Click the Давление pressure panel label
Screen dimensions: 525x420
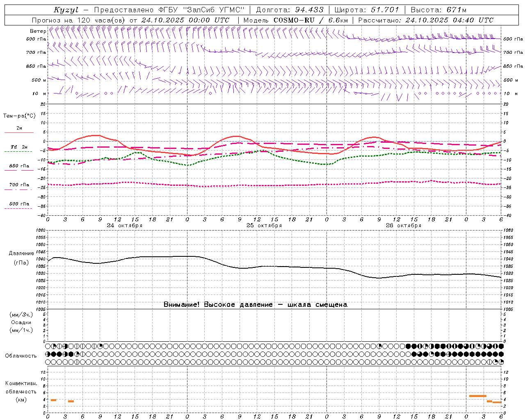click(21, 253)
